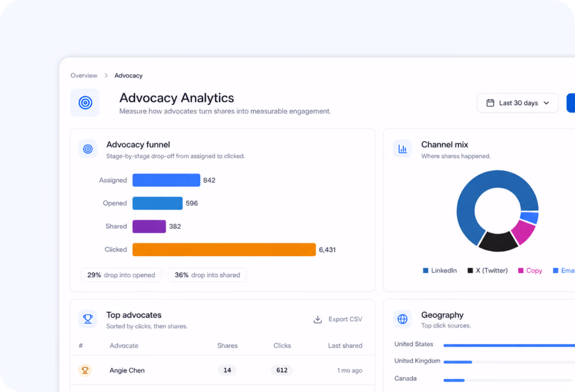
Task: Click the United States country label
Action: (414, 344)
